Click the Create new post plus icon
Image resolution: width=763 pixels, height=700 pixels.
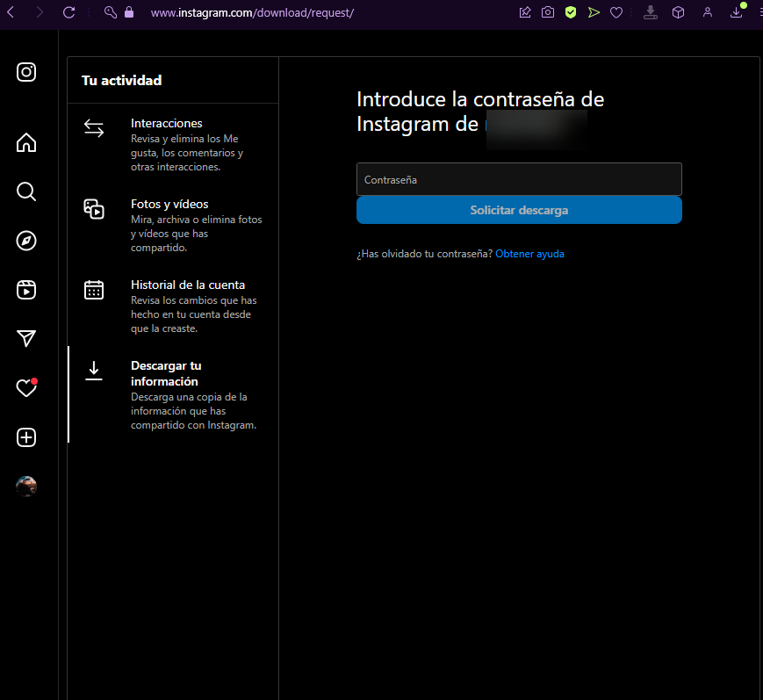click(x=26, y=437)
